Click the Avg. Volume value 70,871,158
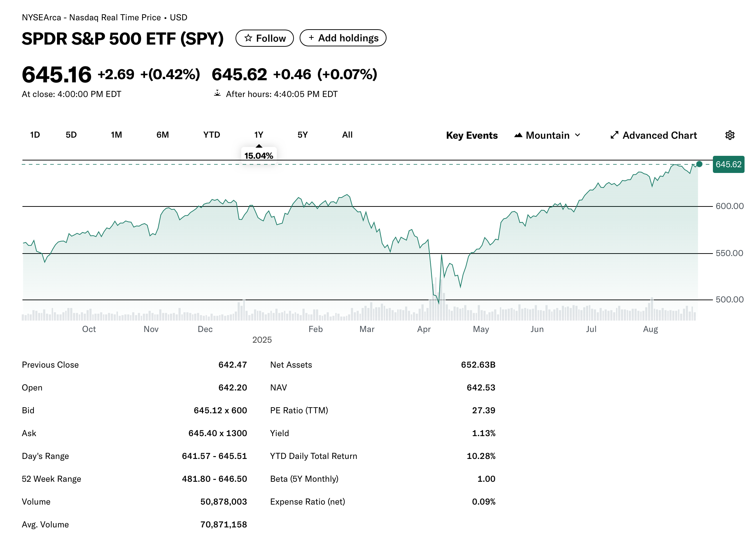The width and height of the screenshot is (756, 552). point(224,525)
